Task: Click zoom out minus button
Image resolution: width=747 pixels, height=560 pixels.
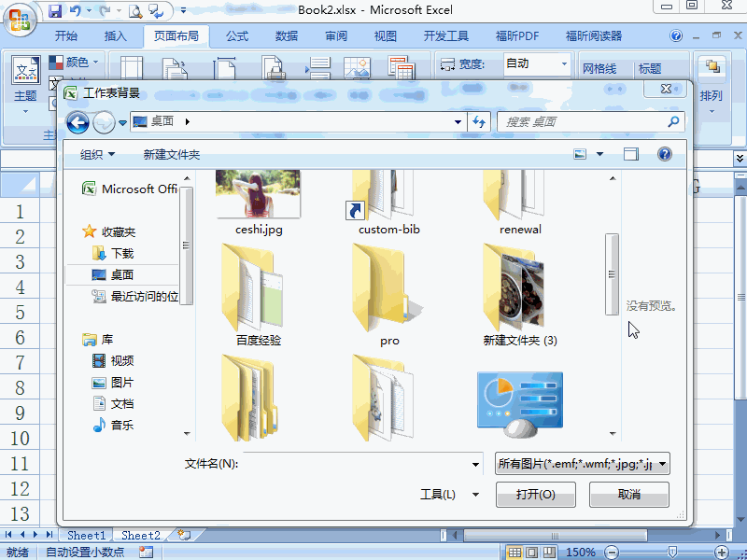Action: coord(612,553)
